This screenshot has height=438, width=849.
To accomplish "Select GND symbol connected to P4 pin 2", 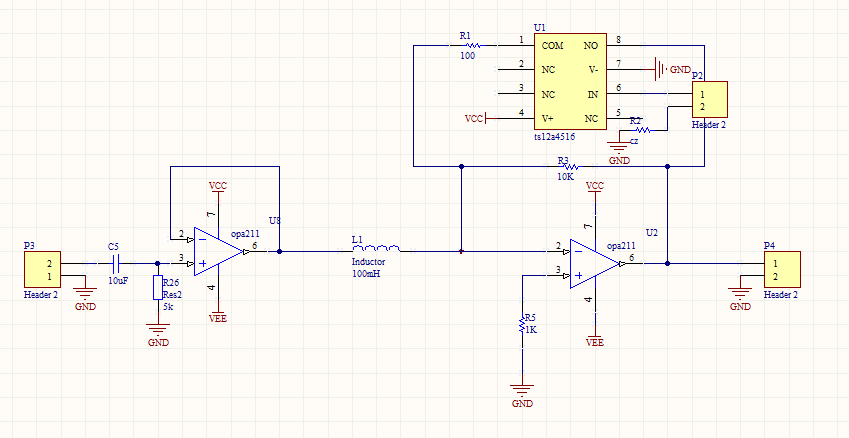I will [x=740, y=293].
